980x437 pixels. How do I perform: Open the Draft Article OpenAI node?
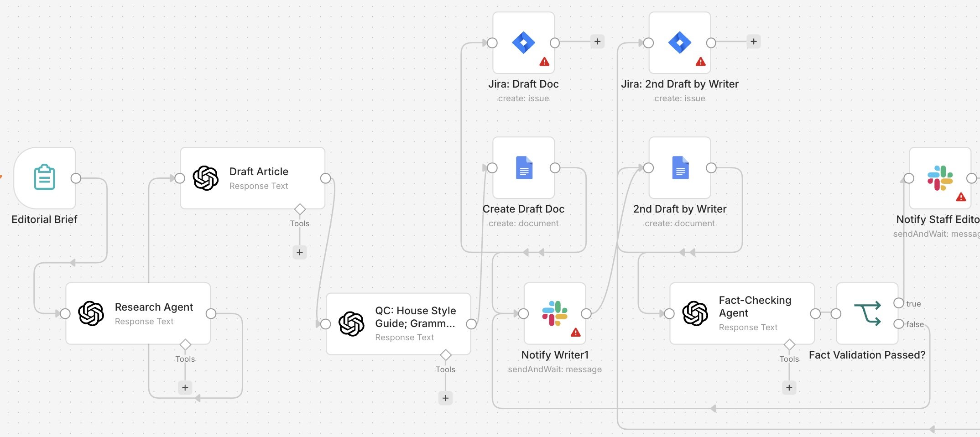pos(252,178)
